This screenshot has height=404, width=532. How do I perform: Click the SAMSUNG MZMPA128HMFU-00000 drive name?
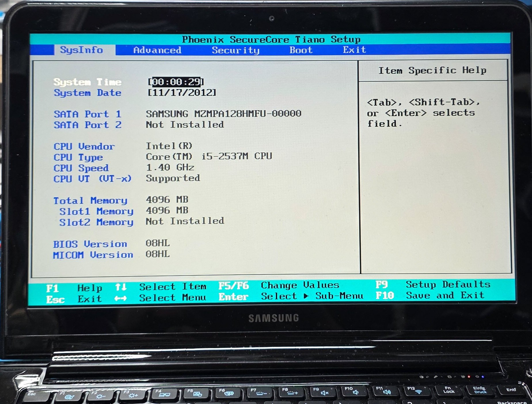click(223, 114)
